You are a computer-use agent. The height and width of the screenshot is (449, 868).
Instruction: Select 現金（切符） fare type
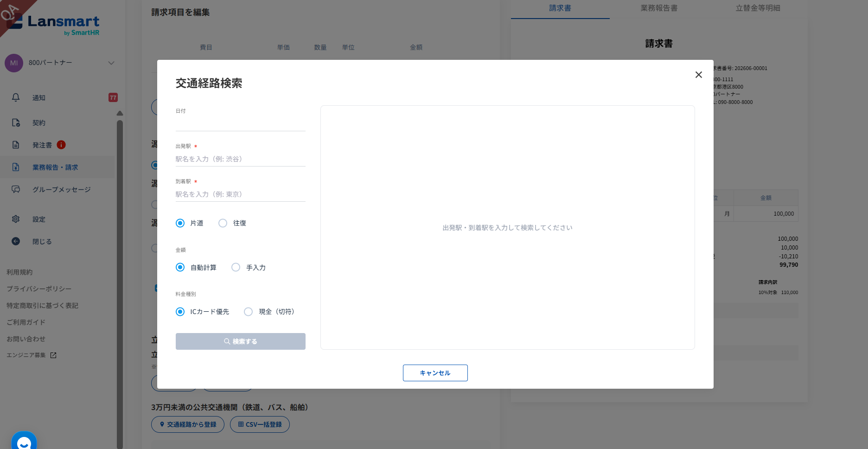click(x=249, y=312)
